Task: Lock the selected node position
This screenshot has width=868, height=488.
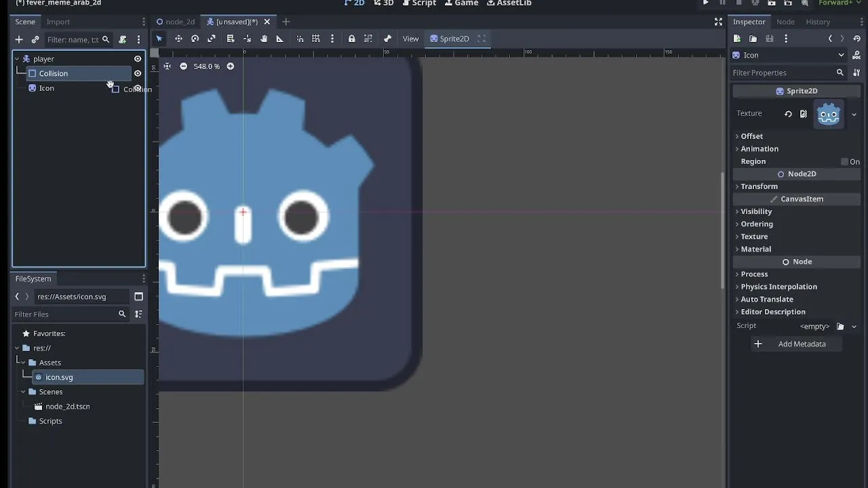Action: pos(351,39)
